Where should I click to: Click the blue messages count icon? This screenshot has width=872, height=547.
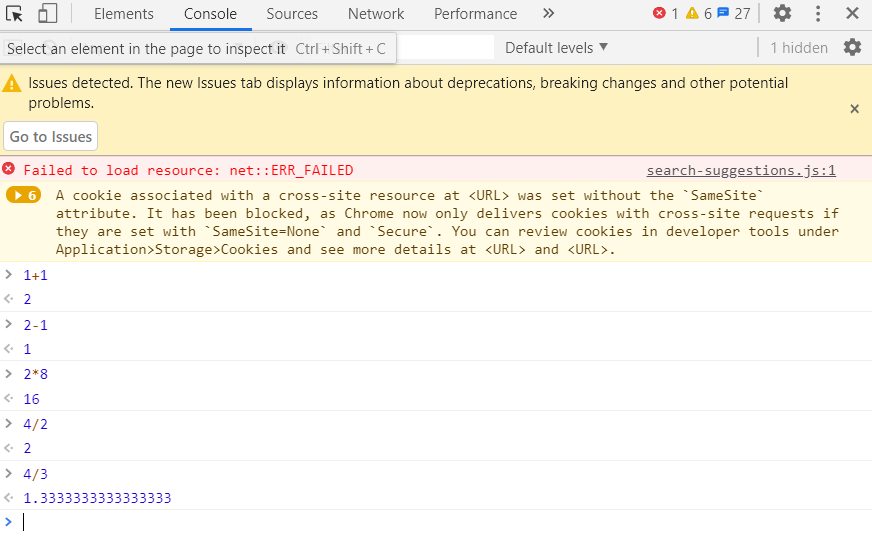(x=723, y=13)
